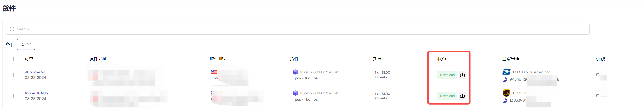Click the USPS carrier logo
The height and width of the screenshot is (109, 644).
click(x=506, y=72)
